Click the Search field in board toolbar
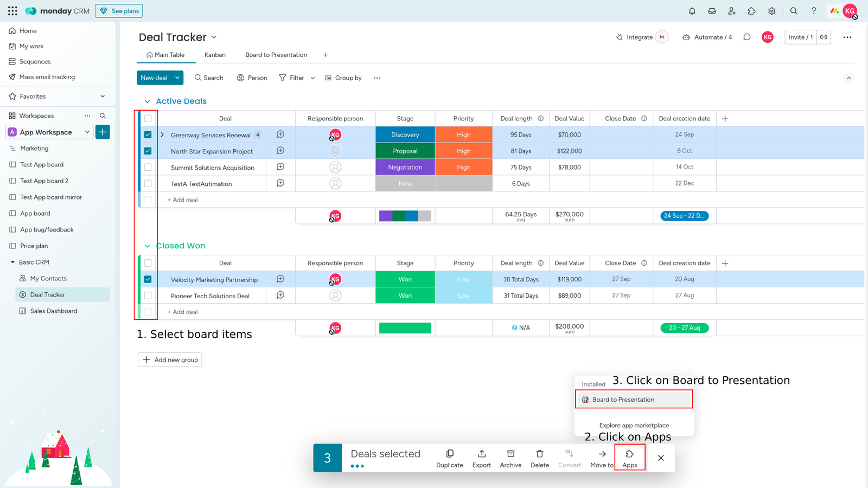 point(209,78)
